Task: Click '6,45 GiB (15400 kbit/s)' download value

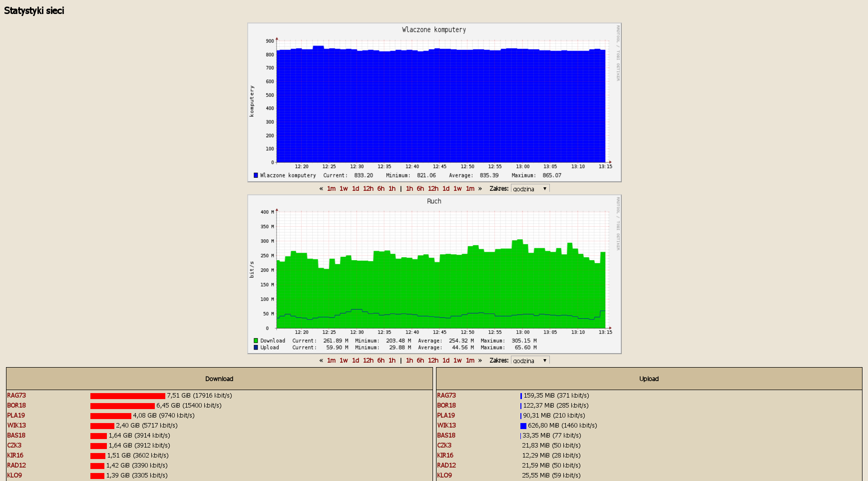Action: pos(189,406)
